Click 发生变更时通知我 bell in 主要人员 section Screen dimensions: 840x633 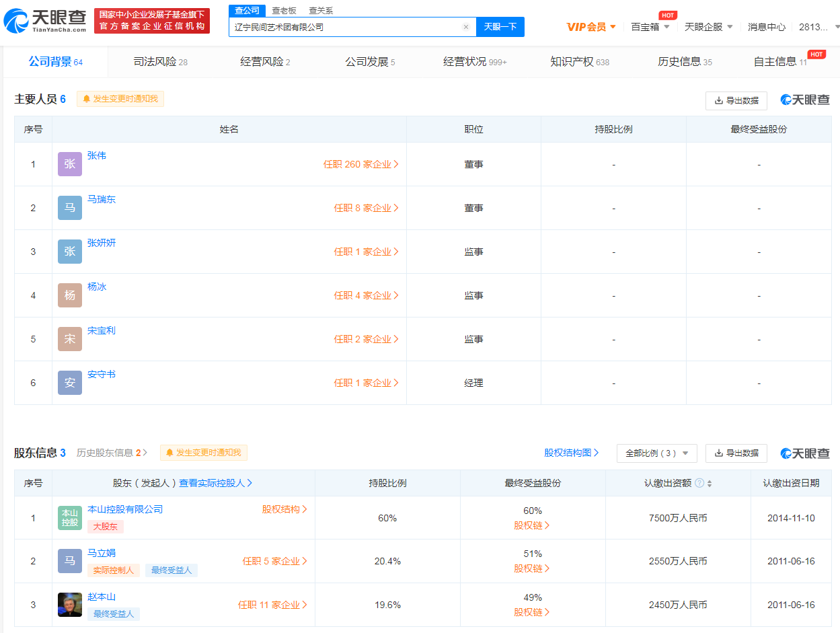pos(120,99)
